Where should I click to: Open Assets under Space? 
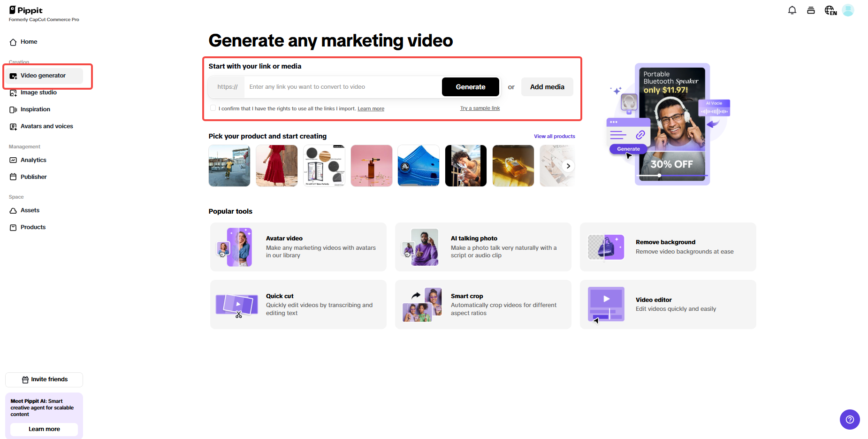click(30, 210)
